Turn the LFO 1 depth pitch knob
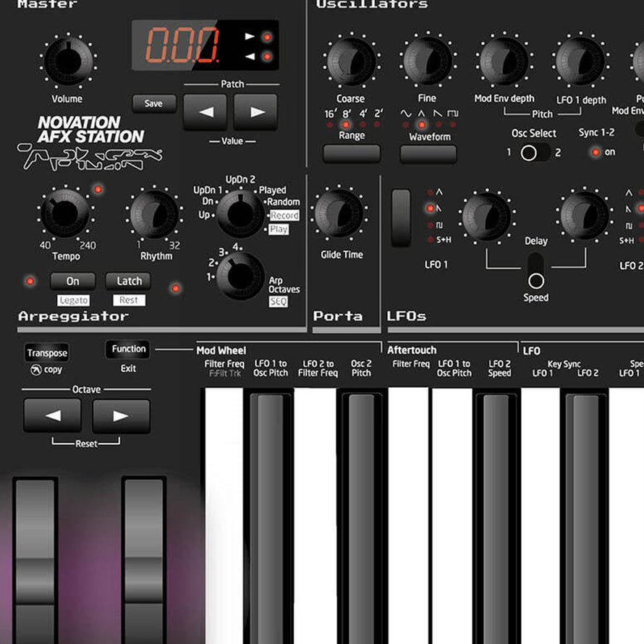This screenshot has width=644, height=644. tap(580, 60)
